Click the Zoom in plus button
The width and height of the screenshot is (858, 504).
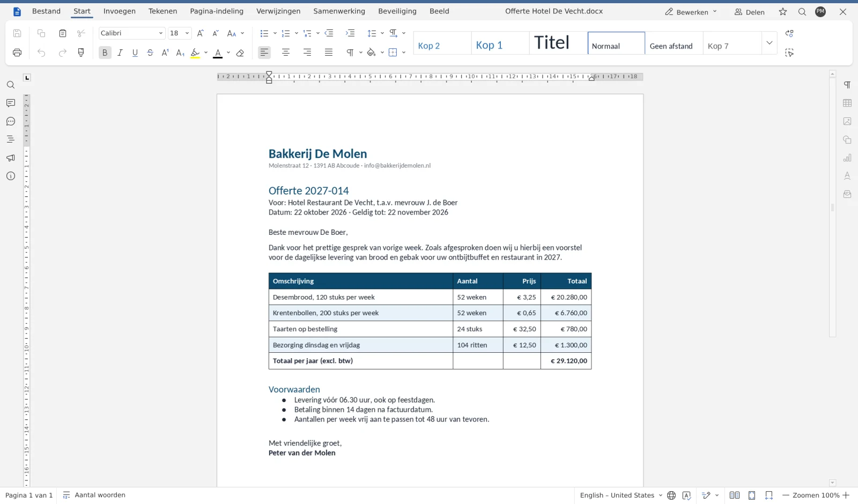(x=846, y=495)
